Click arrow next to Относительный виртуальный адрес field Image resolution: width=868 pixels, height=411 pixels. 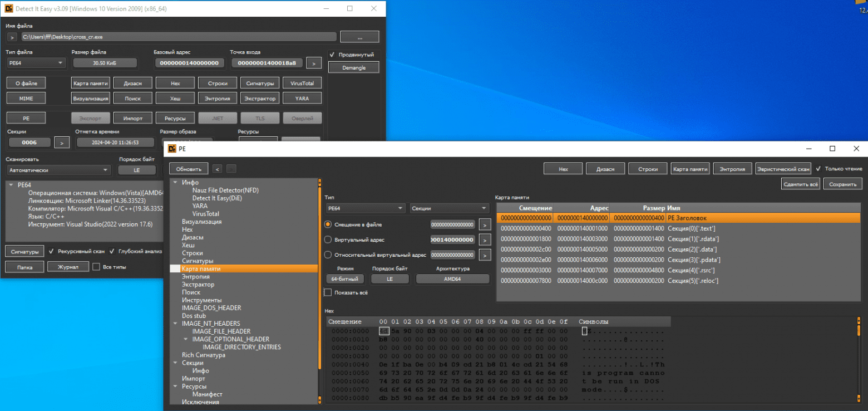pyautogui.click(x=485, y=255)
